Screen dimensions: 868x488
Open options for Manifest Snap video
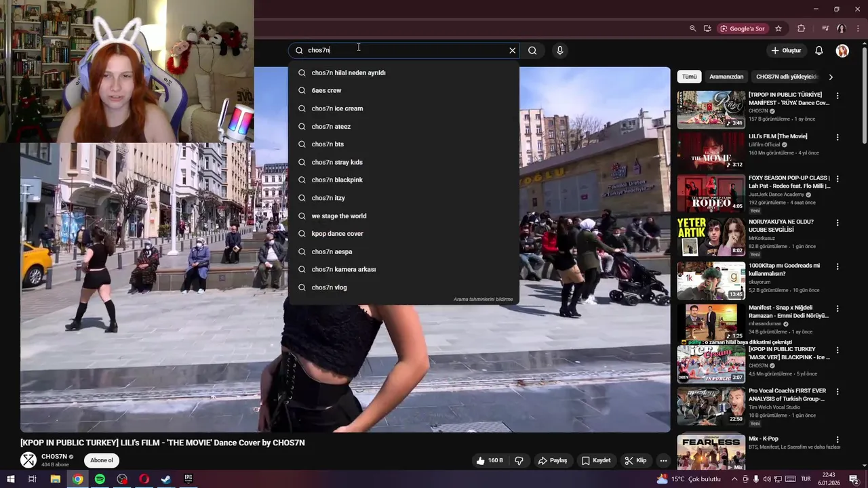(x=837, y=309)
